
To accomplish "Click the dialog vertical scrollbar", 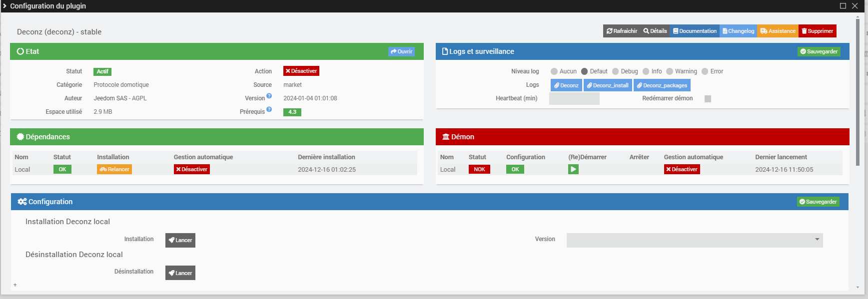I will click(x=858, y=92).
